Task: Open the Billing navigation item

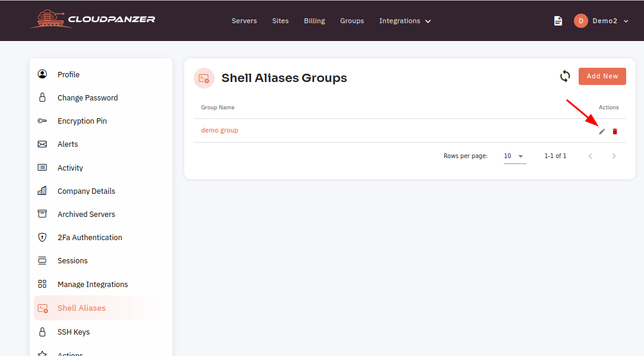Action: pyautogui.click(x=314, y=21)
